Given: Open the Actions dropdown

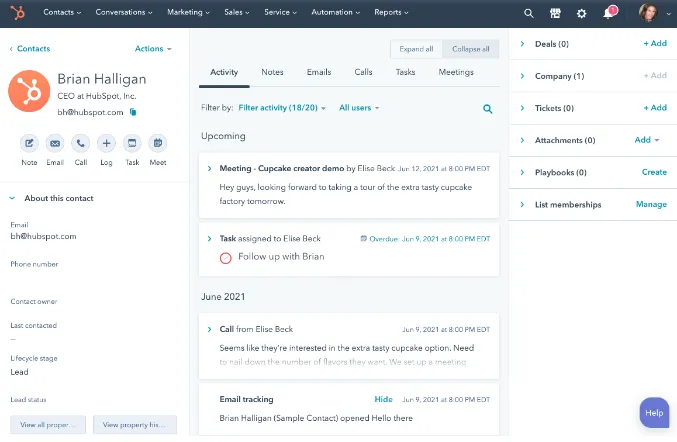Looking at the screenshot, I should 153,49.
